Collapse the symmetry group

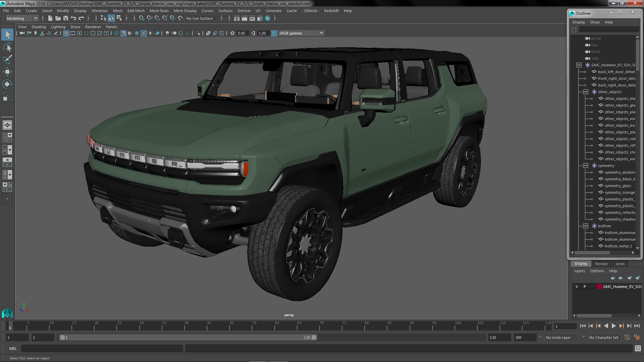point(586,166)
